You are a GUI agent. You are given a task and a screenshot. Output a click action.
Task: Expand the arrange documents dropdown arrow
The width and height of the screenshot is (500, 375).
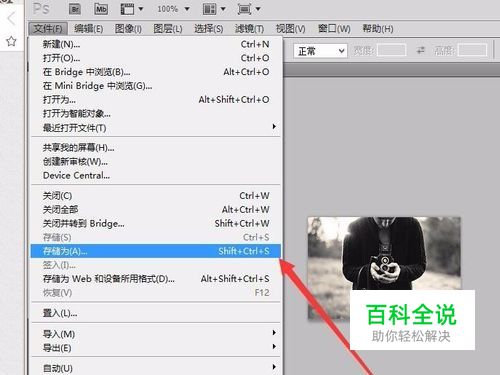pos(223,9)
